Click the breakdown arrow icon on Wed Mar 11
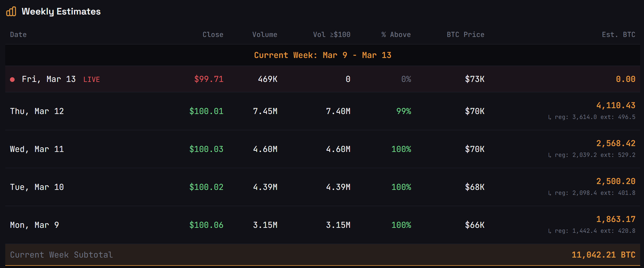The width and height of the screenshot is (644, 268). 550,155
